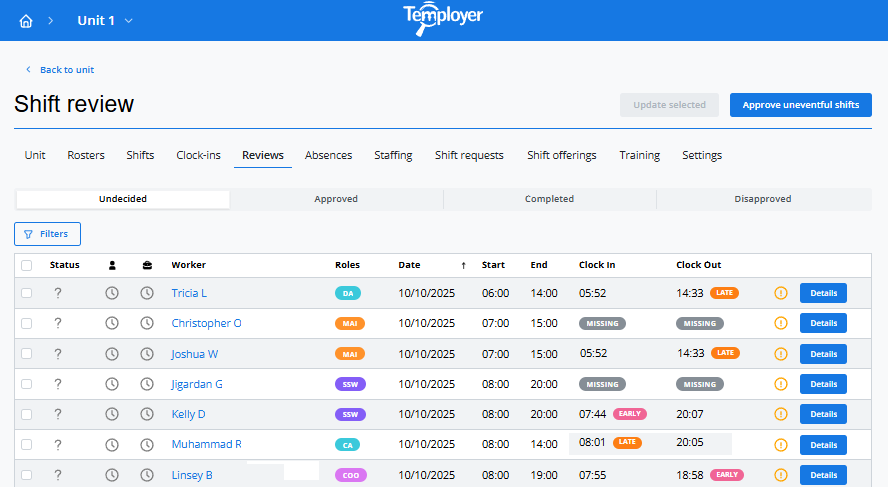
Task: Open the Training tab
Action: coord(639,155)
